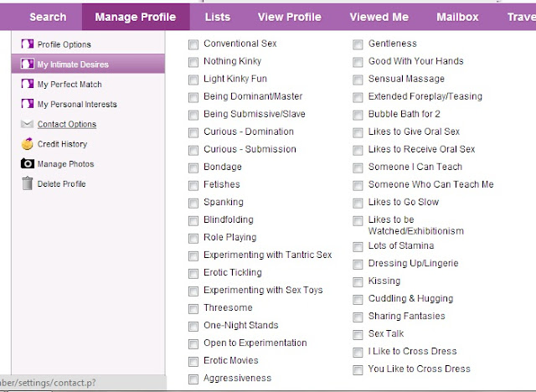This screenshot has height=392, width=536.
Task: Click the Manage Photos camera icon
Action: tap(27, 164)
